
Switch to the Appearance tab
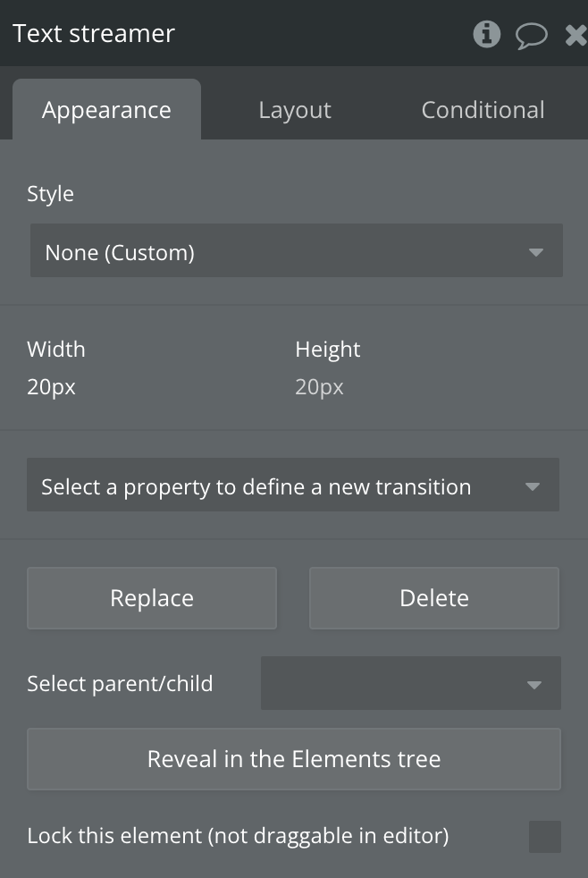[106, 110]
